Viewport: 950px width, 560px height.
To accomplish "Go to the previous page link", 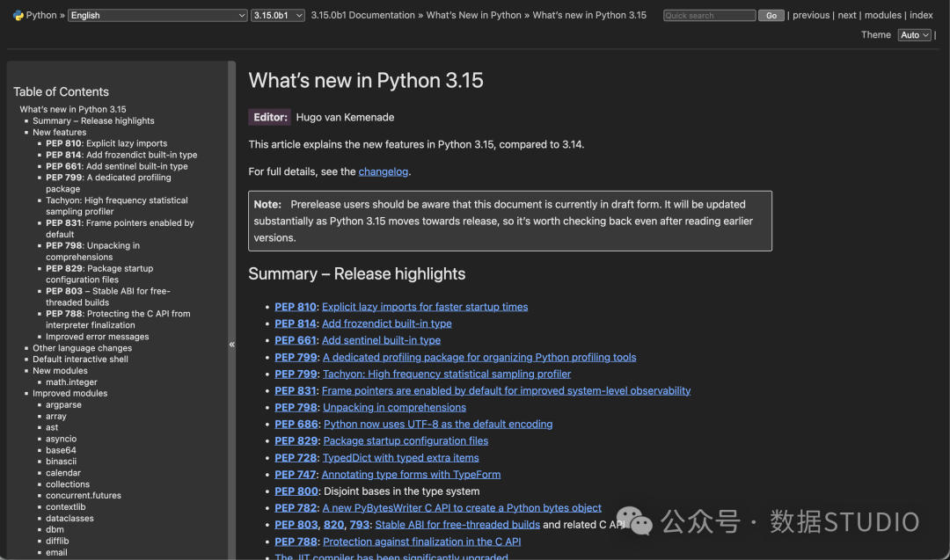I will [811, 15].
